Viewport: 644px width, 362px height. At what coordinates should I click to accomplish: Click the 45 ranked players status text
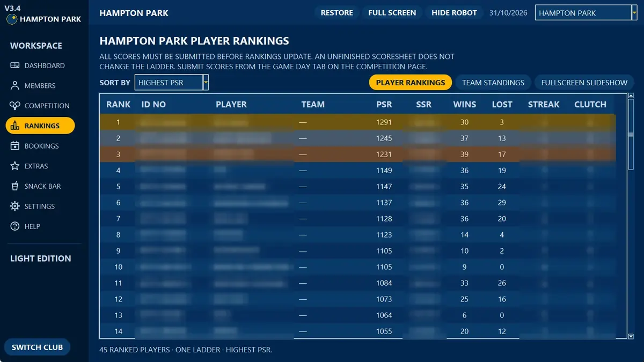point(186,350)
